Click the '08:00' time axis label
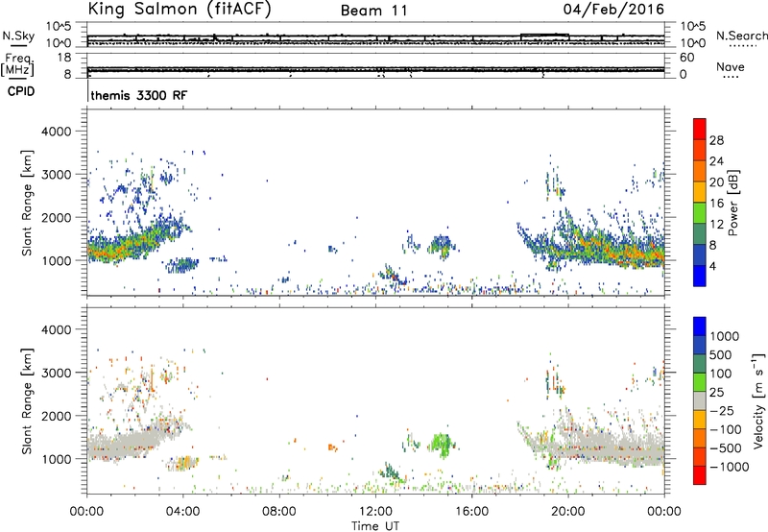This screenshot has height=532, width=768. [279, 512]
